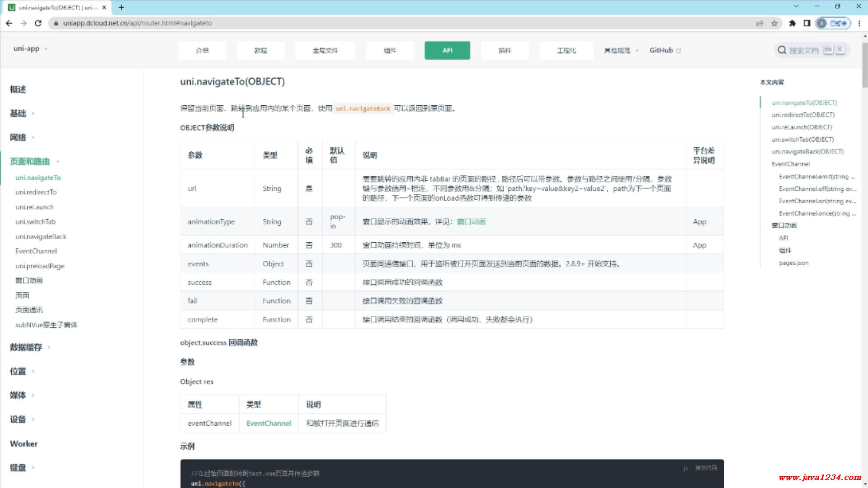The height and width of the screenshot is (488, 868).
Task: Select uni.navigateTo in the sidebar
Action: 38,178
